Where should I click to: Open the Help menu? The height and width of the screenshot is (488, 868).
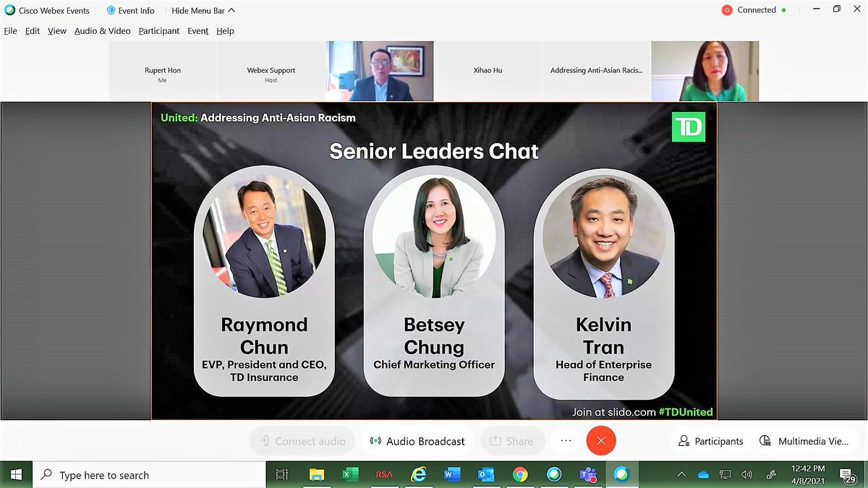click(x=225, y=31)
